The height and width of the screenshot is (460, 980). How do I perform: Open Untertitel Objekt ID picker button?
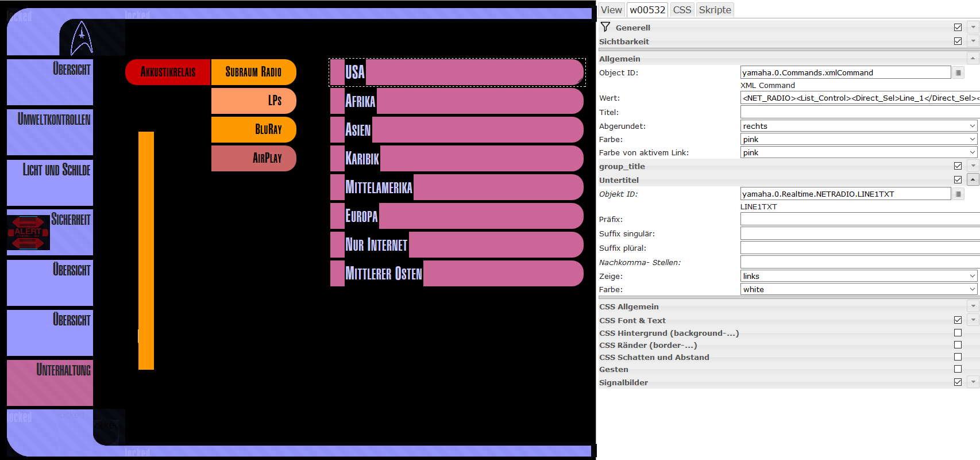(958, 194)
